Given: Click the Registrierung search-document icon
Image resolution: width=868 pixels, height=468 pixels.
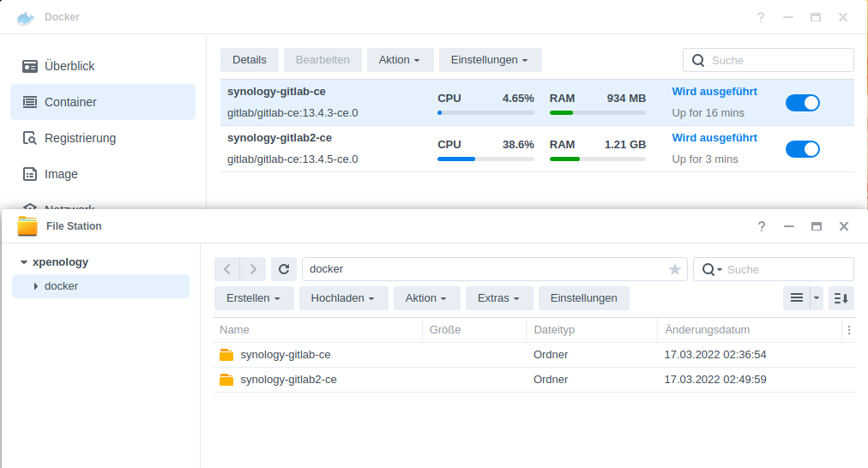Looking at the screenshot, I should point(30,138).
